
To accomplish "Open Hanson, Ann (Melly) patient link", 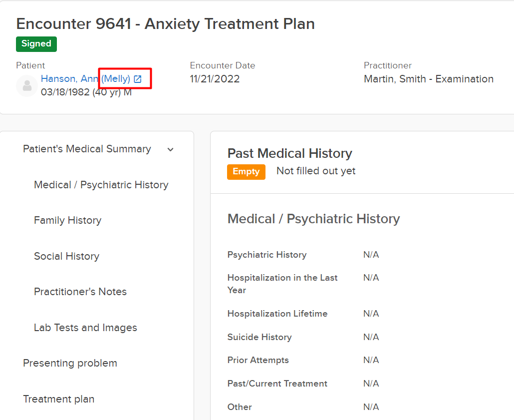I will tap(85, 79).
